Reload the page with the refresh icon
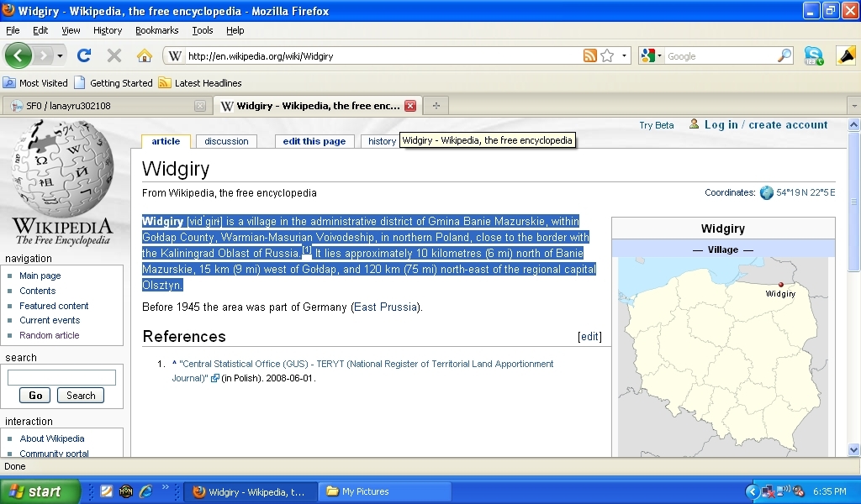This screenshot has width=861, height=504. pyautogui.click(x=83, y=55)
